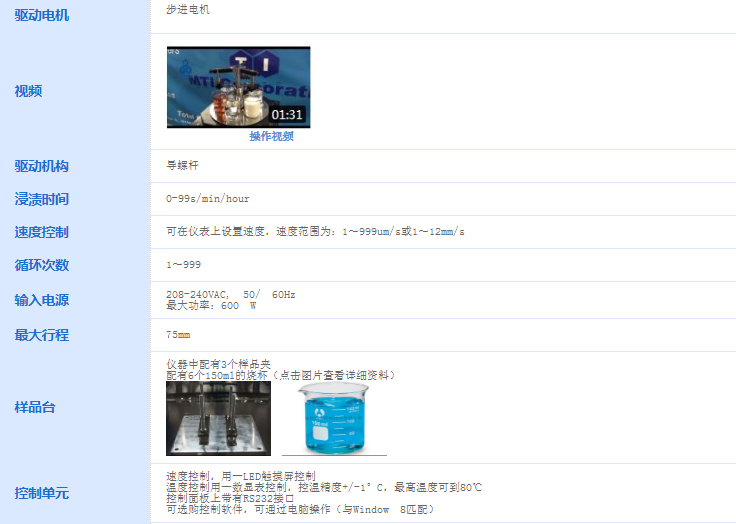This screenshot has width=736, height=524.
Task: Click the 可选购控制软件 Window 8 line
Action: point(301,509)
